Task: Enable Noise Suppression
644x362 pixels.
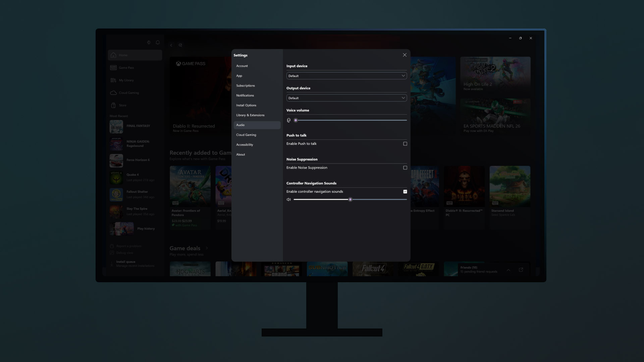Action: tap(405, 168)
